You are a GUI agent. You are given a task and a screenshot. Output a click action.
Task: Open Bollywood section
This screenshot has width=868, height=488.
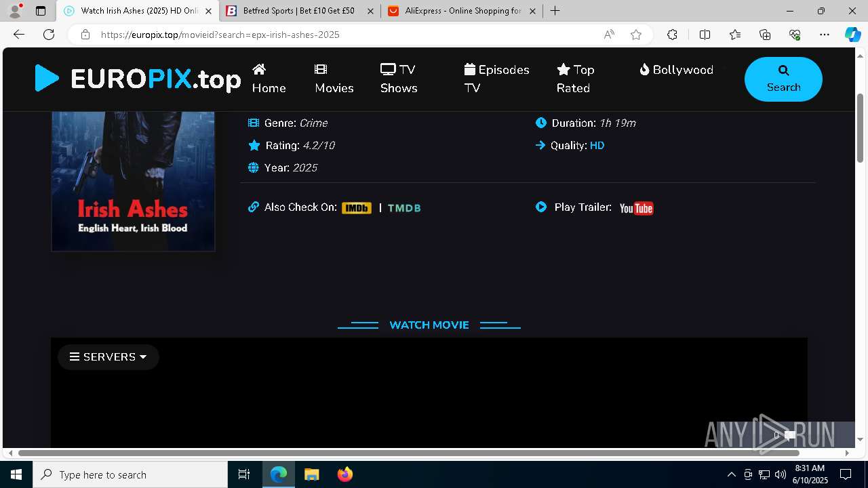(x=676, y=70)
